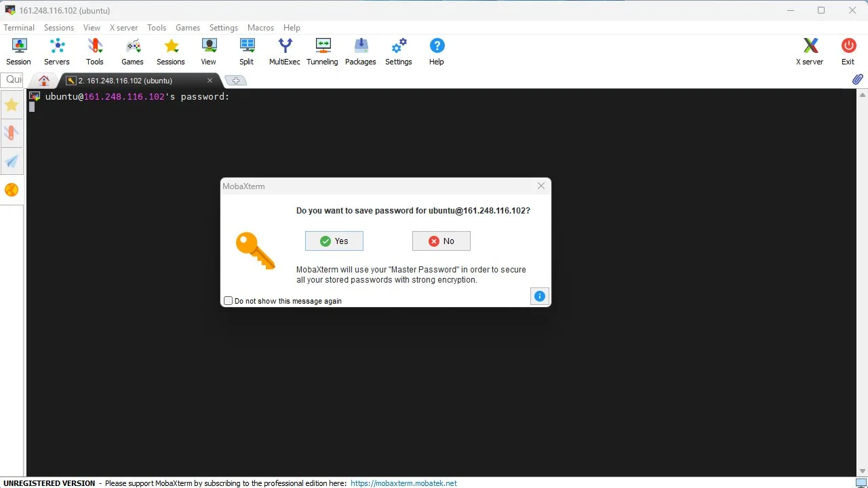Open the Tools toolbar icon
Viewport: 868px width, 488px height.
point(95,52)
